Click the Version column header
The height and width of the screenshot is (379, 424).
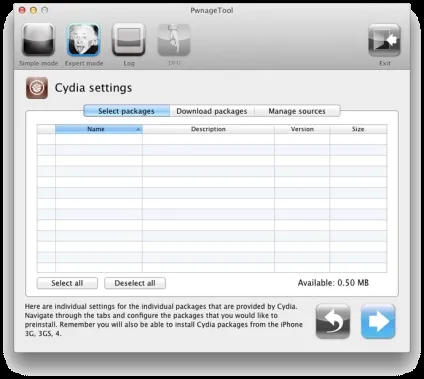tap(302, 129)
